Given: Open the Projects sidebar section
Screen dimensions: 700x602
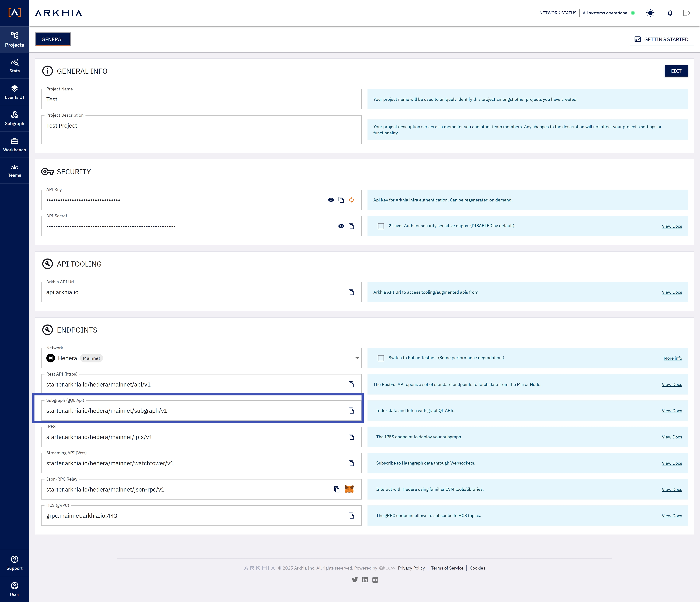Looking at the screenshot, I should (15, 40).
